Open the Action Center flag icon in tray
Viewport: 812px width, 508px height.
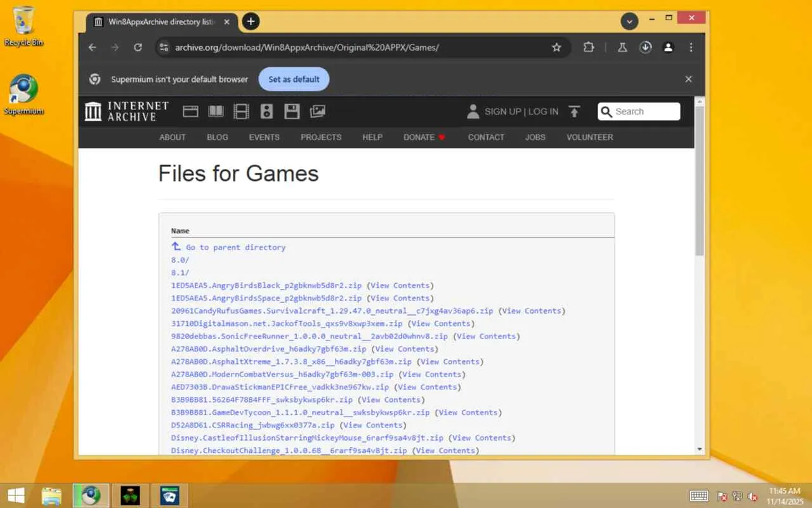[x=722, y=496]
